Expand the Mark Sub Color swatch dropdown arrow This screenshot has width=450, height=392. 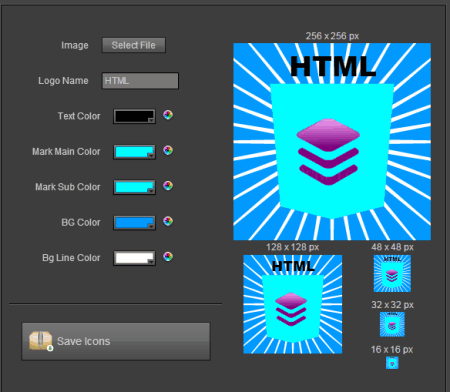[x=151, y=191]
